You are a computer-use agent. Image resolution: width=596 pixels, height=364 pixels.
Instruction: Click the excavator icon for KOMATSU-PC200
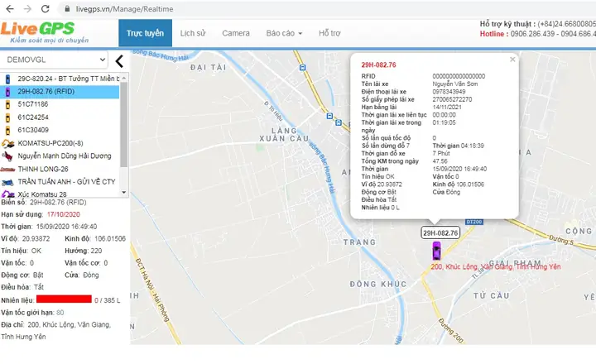8,143
